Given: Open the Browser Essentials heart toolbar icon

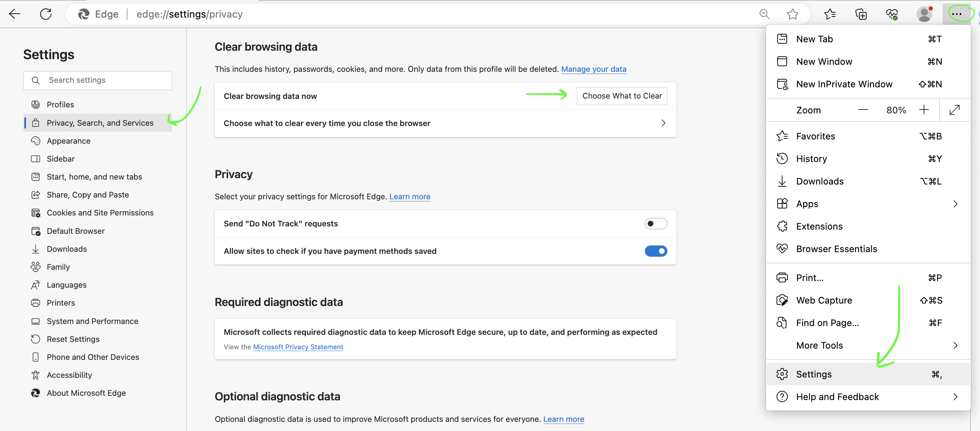Looking at the screenshot, I should [x=892, y=14].
